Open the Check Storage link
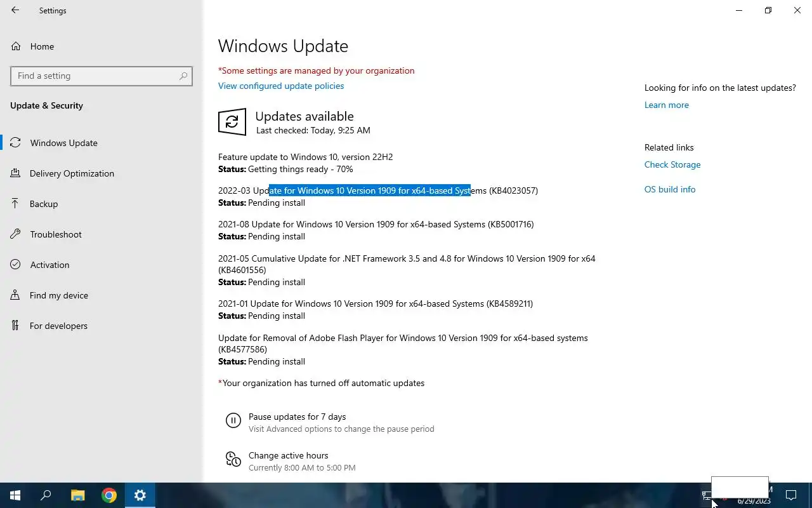 [x=672, y=164]
